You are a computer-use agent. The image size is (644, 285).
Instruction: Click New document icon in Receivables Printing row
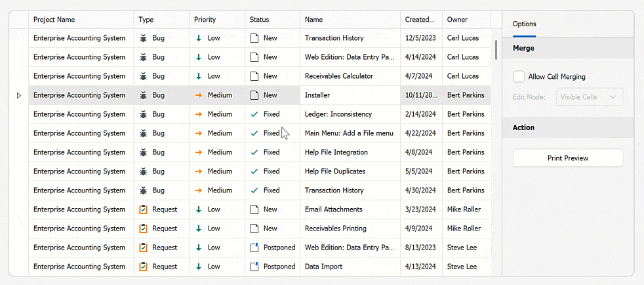[254, 229]
